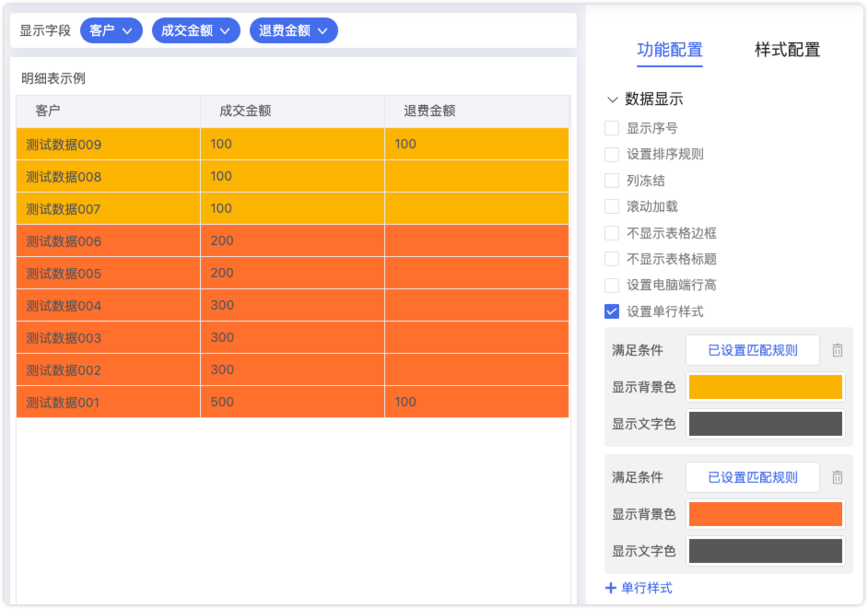Open the 成交金额 field dropdown
Image resolution: width=868 pixels, height=609 pixels.
[x=195, y=30]
